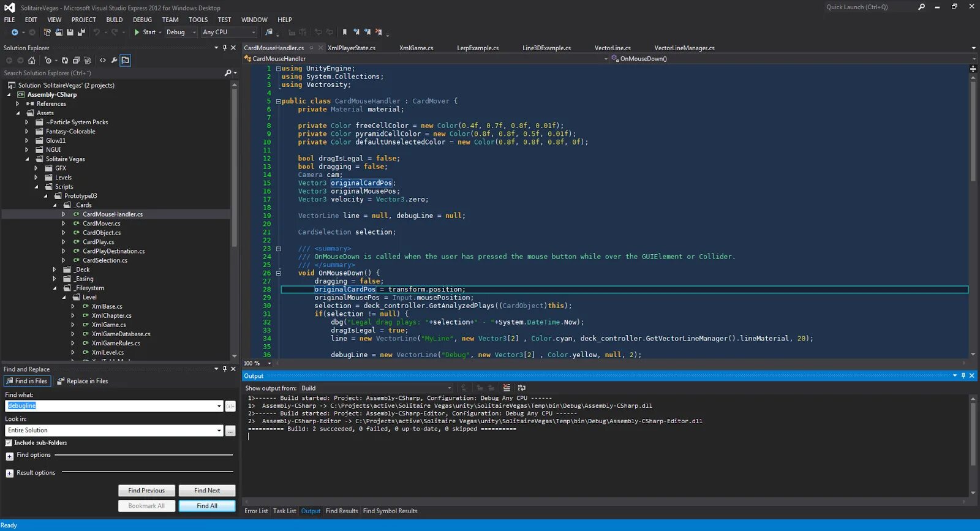Expand the Find options section
This screenshot has width=980, height=531.
[10, 456]
